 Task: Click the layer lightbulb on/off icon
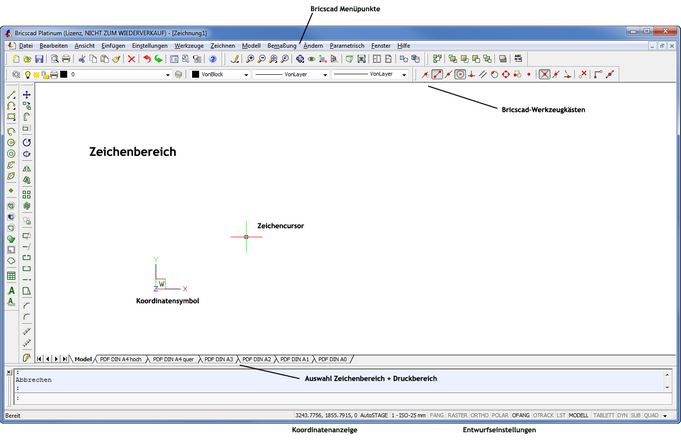click(x=28, y=74)
